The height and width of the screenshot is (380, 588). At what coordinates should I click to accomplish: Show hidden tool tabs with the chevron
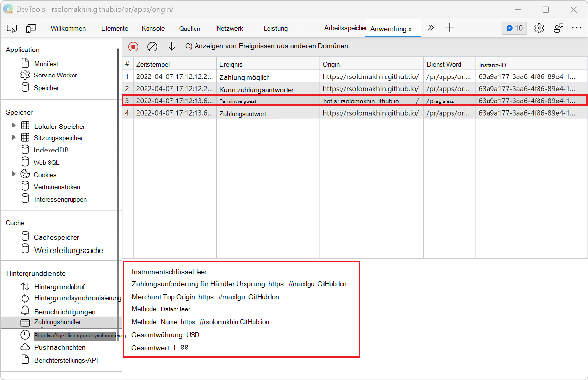tap(430, 28)
